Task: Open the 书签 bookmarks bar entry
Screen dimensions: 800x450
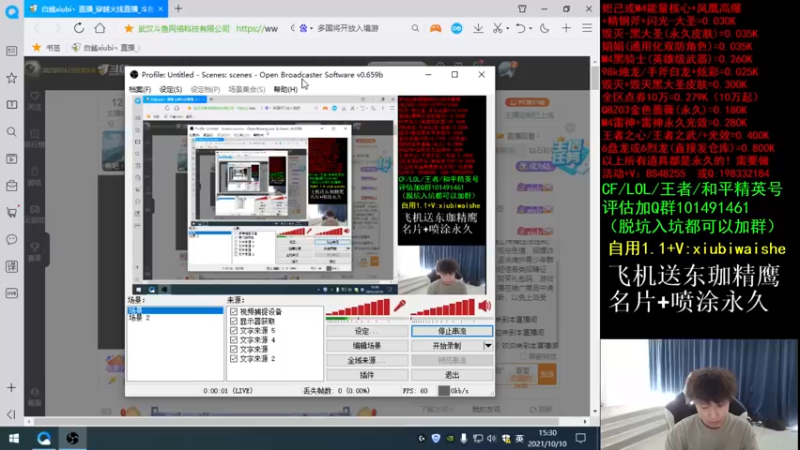Action: (46, 47)
